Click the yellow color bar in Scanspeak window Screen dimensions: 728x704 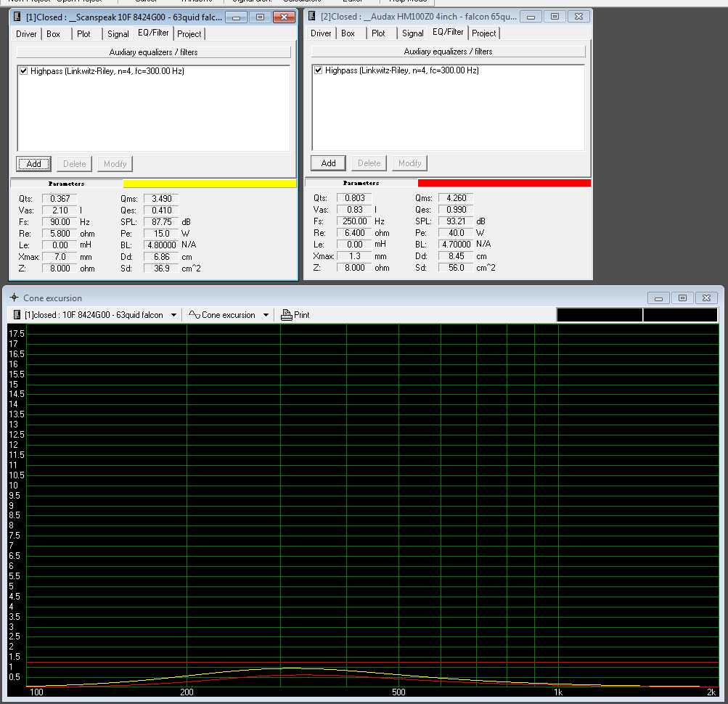point(209,184)
